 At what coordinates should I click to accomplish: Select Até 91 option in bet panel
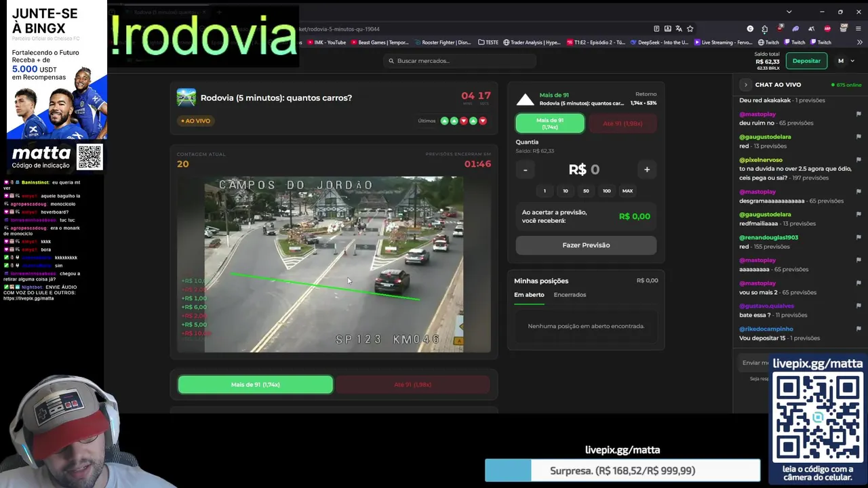pyautogui.click(x=622, y=123)
